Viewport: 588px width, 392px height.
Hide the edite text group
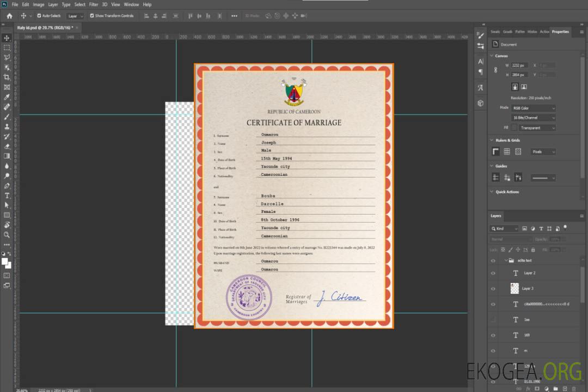click(493, 261)
